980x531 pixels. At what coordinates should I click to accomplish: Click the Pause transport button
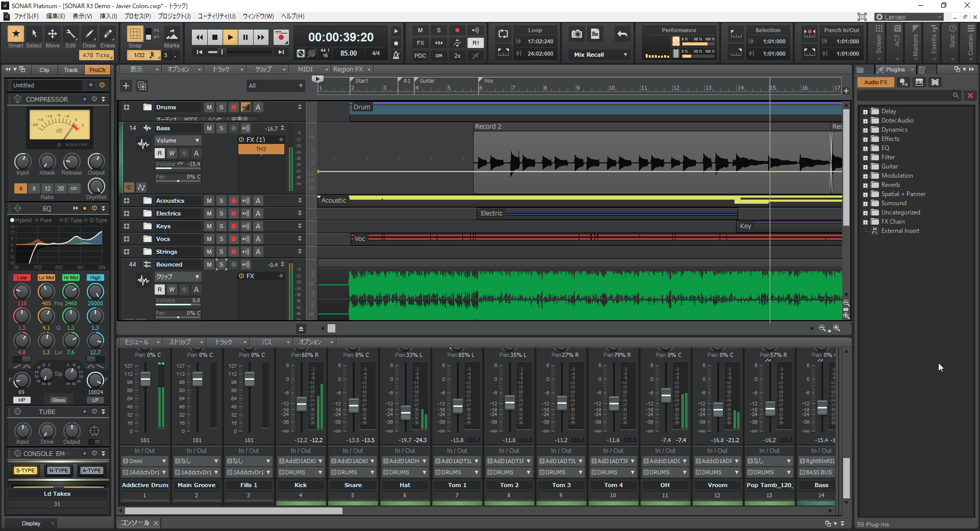(x=246, y=37)
